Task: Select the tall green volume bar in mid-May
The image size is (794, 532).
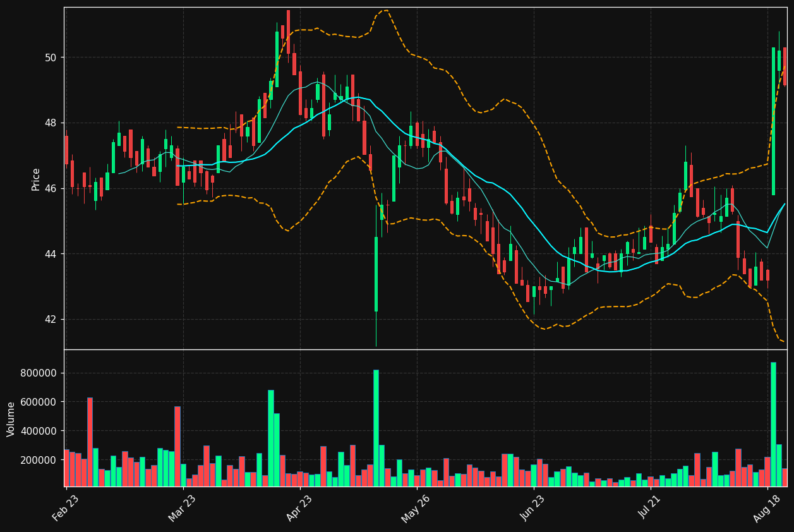Action: click(376, 428)
